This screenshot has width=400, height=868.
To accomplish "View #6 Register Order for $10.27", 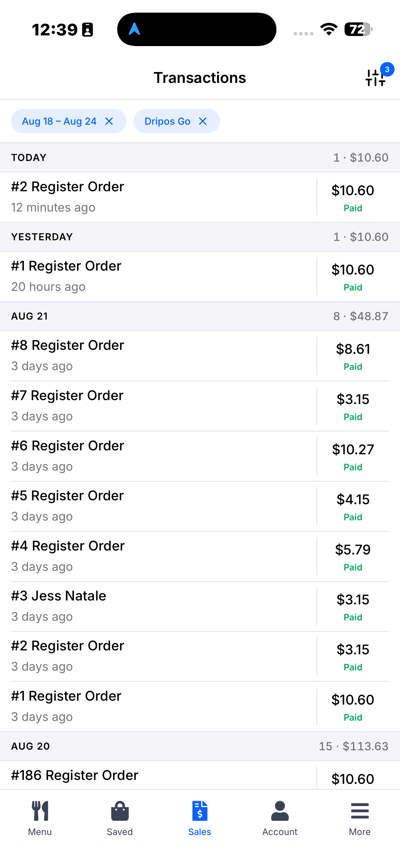I will click(x=200, y=456).
